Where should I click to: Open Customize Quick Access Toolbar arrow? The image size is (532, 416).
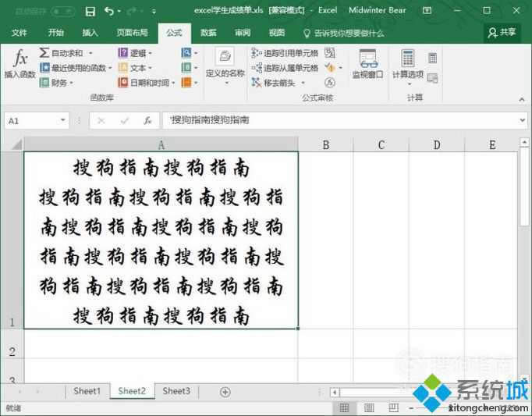pyautogui.click(x=154, y=12)
